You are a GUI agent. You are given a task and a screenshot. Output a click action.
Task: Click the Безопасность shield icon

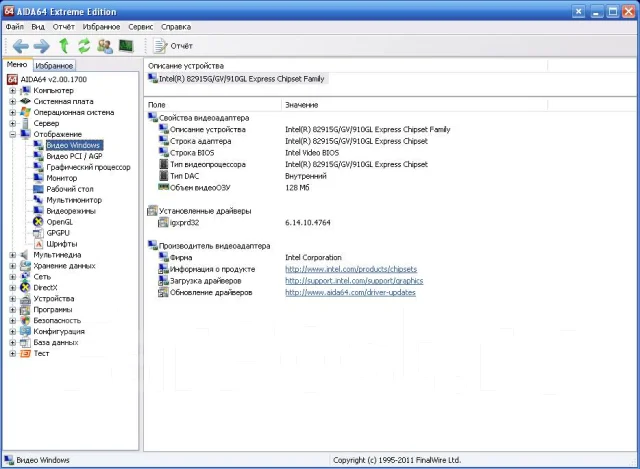point(25,320)
